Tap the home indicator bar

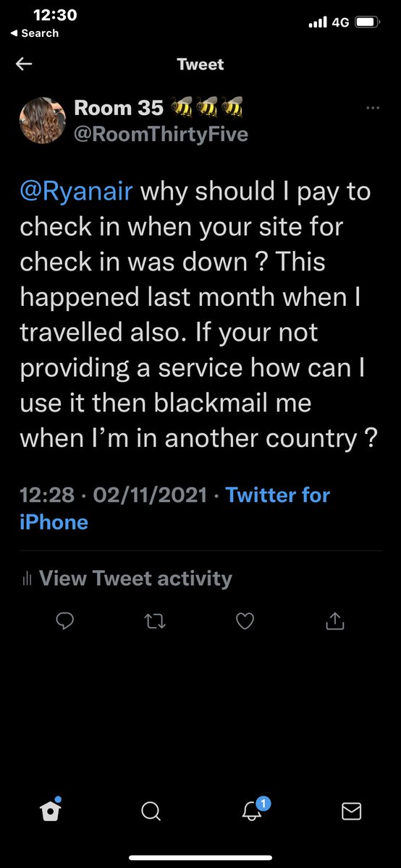point(200,858)
